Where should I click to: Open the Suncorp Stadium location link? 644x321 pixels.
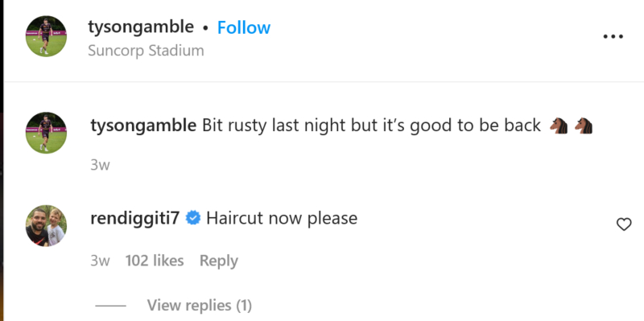[146, 51]
